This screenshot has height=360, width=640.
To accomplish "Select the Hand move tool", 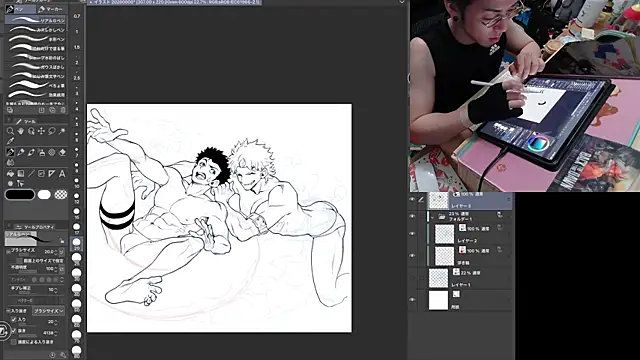I will [20, 131].
